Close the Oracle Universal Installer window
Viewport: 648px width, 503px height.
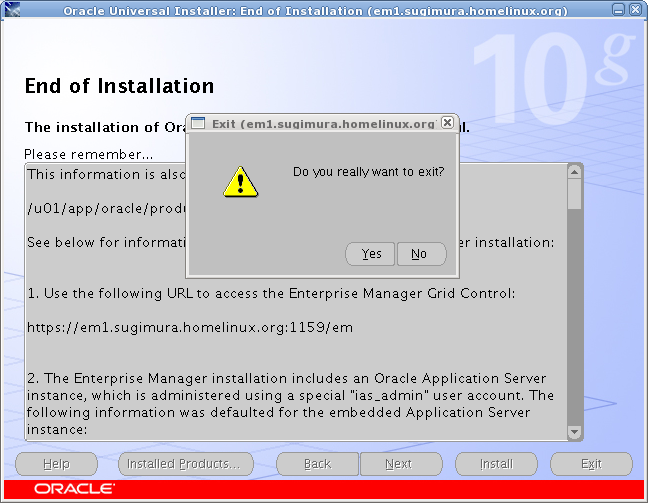pyautogui.click(x=636, y=9)
